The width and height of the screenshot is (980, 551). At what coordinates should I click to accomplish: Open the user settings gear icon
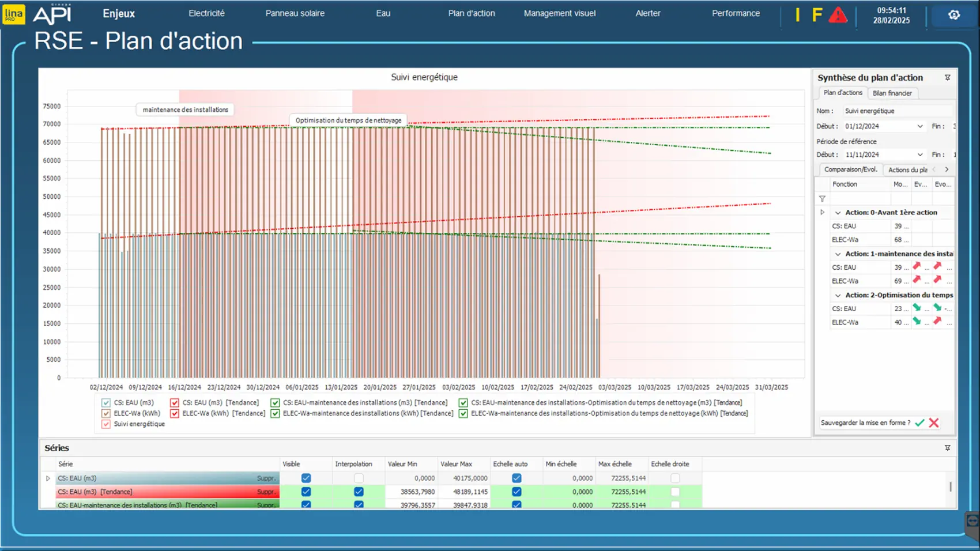pos(954,15)
